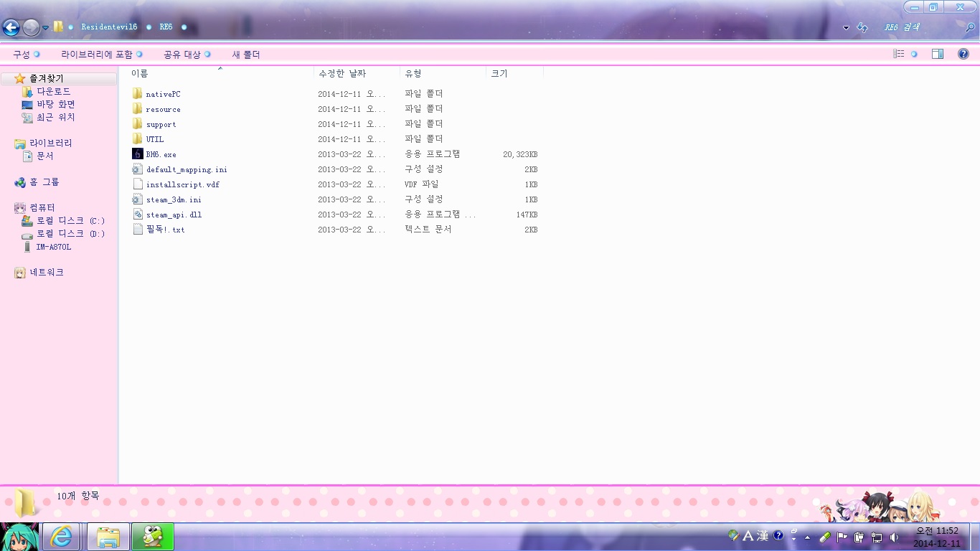Click the 147KB size cell
Screen dimensions: 980x551
527,215
